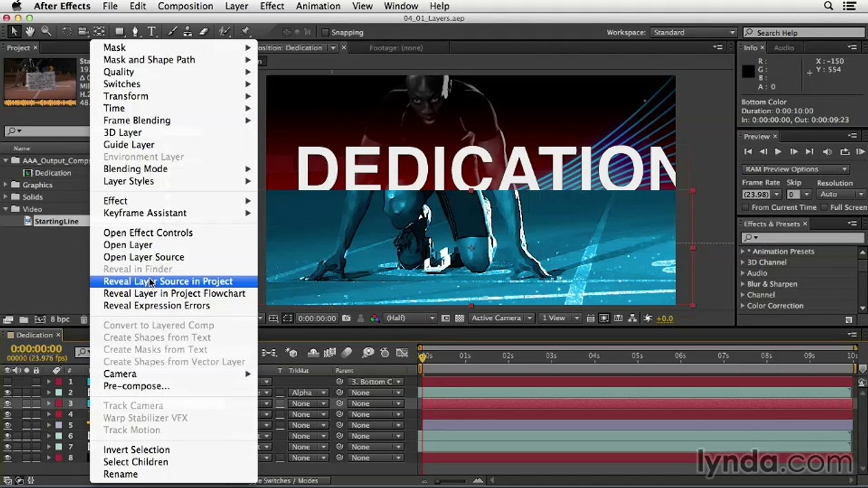Toggle region of interest in viewer
Viewport: 868px width, 488px height.
coord(446,319)
